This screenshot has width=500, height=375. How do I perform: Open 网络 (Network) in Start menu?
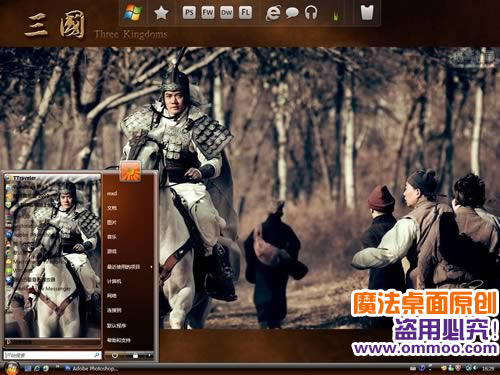112,296
